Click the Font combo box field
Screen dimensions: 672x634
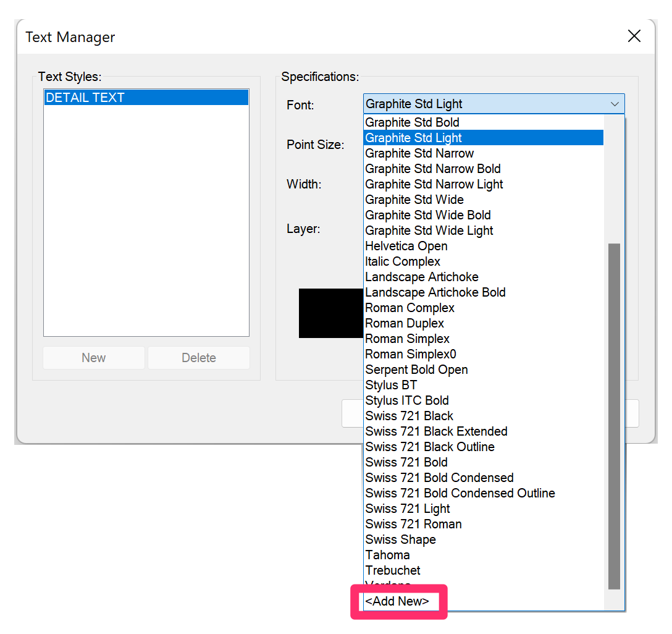[x=482, y=104]
